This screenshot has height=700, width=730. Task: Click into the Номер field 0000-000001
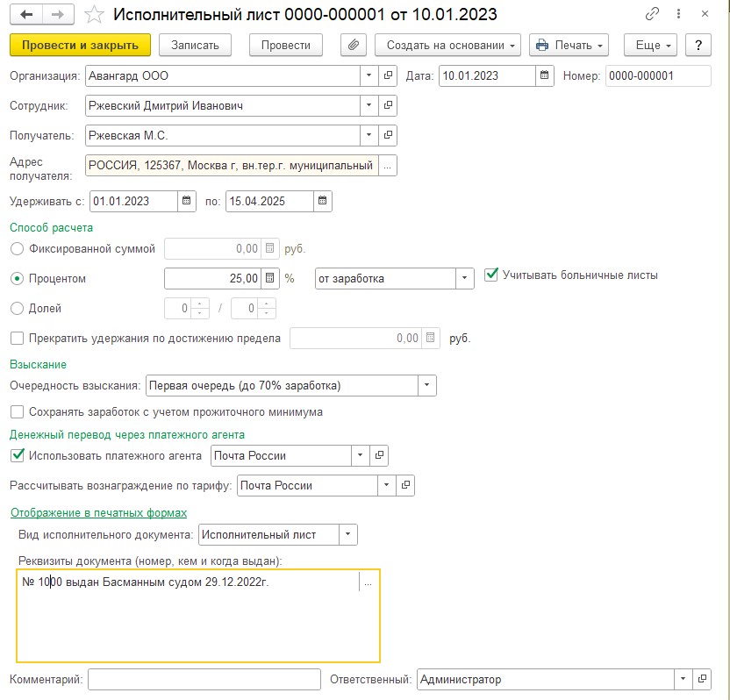point(658,75)
